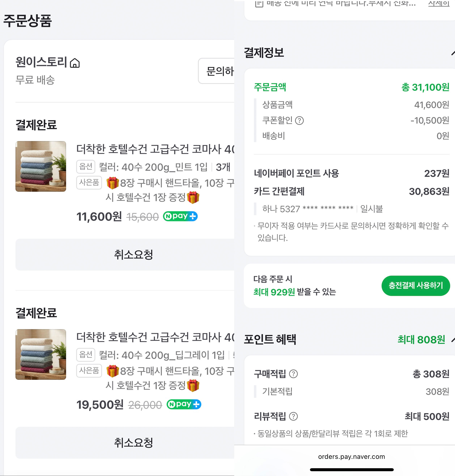Tap the orders.pay.naver.com address bar
Viewport: 455px width, 476px height.
351,457
